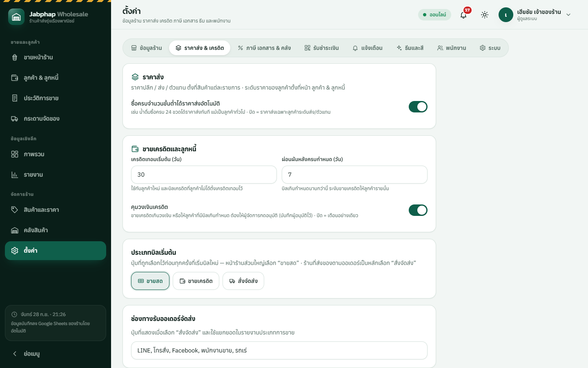Image resolution: width=588 pixels, height=368 pixels.
Task: Open the รับชำระเงิน tab
Action: coord(322,48)
